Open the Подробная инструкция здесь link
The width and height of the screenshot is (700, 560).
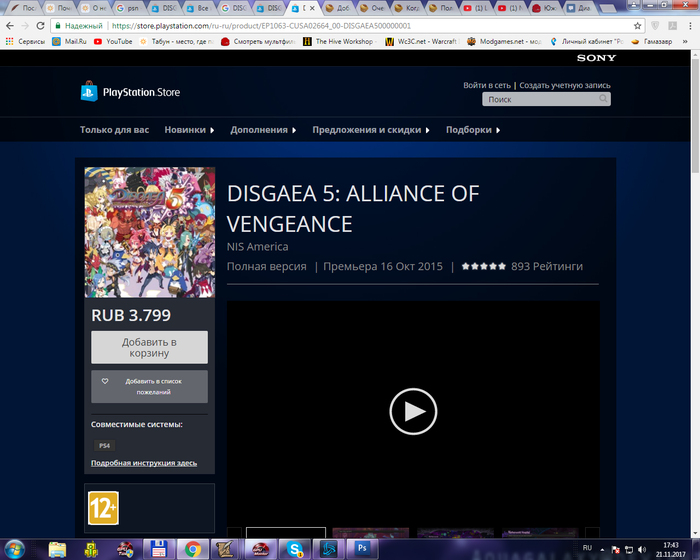[x=144, y=463]
